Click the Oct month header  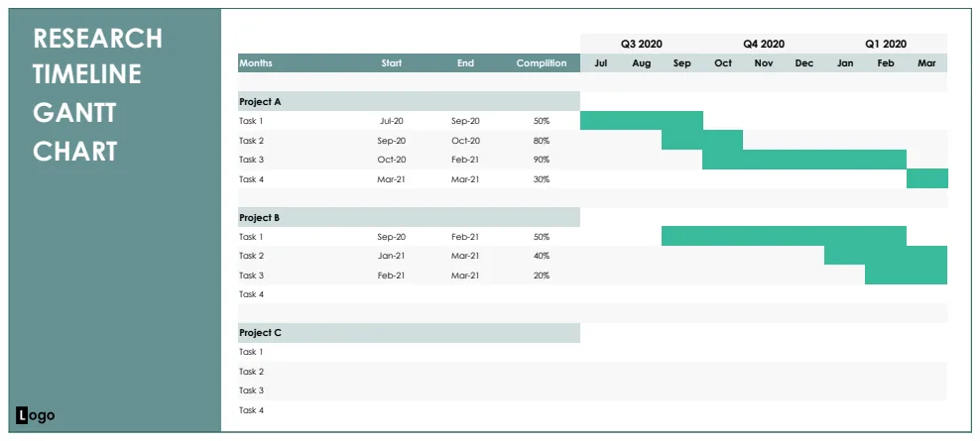pyautogui.click(x=723, y=63)
